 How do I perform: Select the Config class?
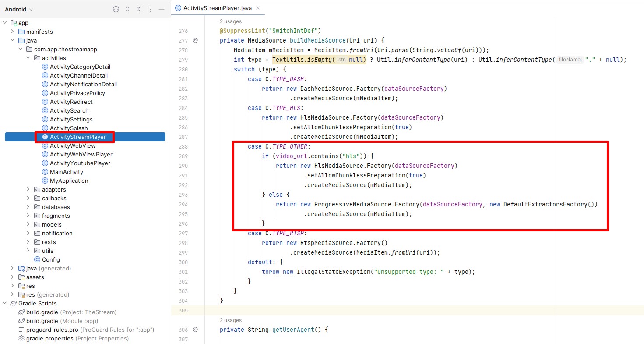[51, 259]
